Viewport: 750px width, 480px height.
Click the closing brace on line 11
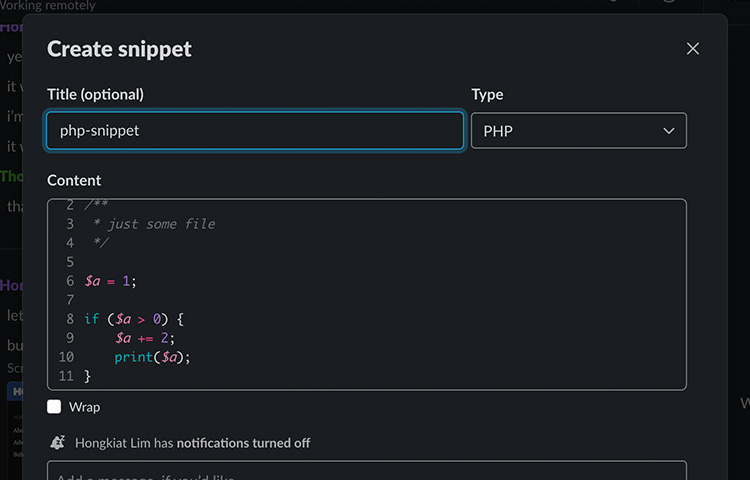click(88, 376)
